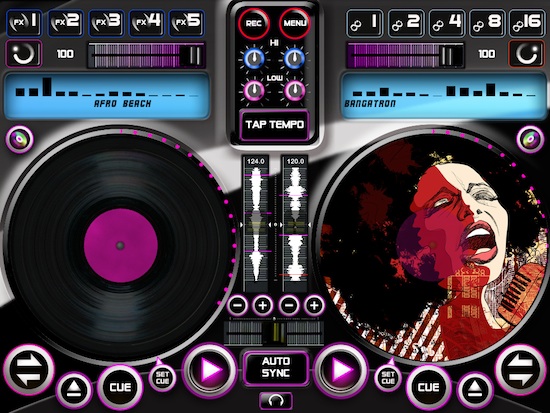Tap the TAP TEMPO button
Viewport: 550px width, 413px height.
(274, 125)
